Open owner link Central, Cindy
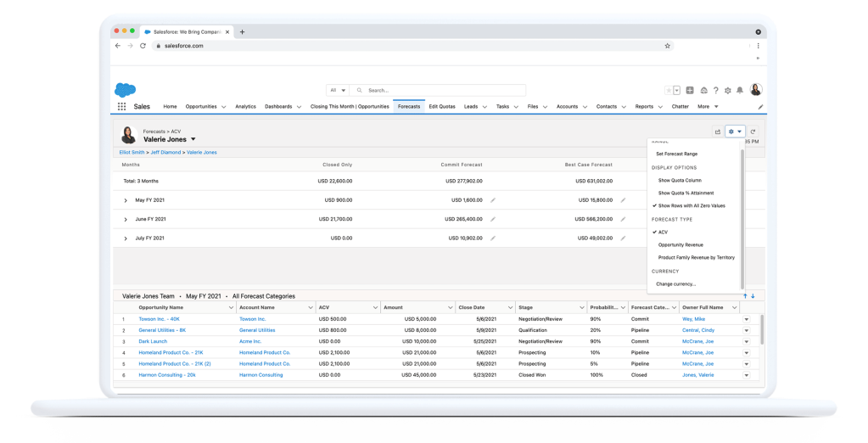Image resolution: width=868 pixels, height=443 pixels. click(x=698, y=331)
